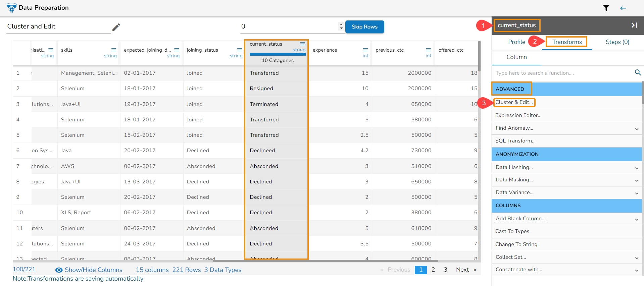
Task: Click the filter funnel icon
Action: click(x=606, y=8)
